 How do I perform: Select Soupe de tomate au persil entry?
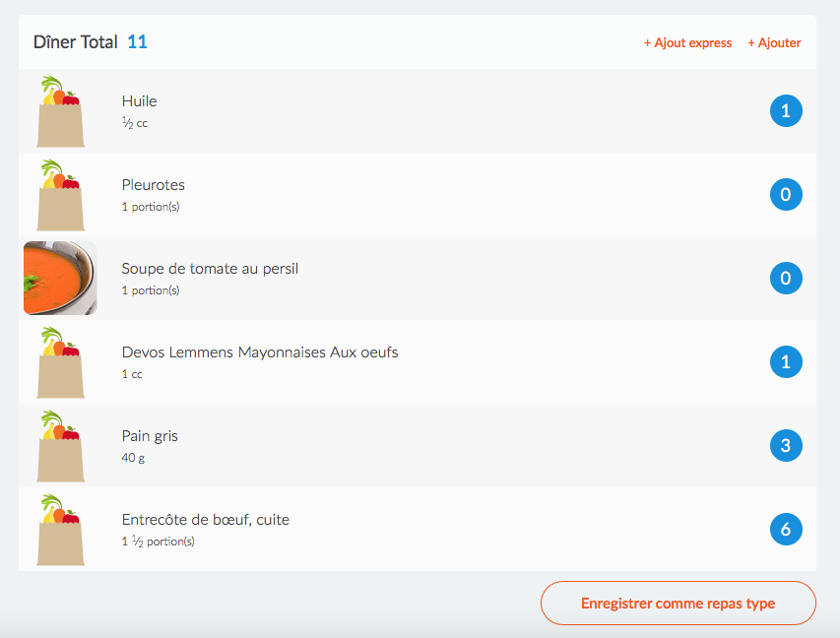pyautogui.click(x=418, y=278)
